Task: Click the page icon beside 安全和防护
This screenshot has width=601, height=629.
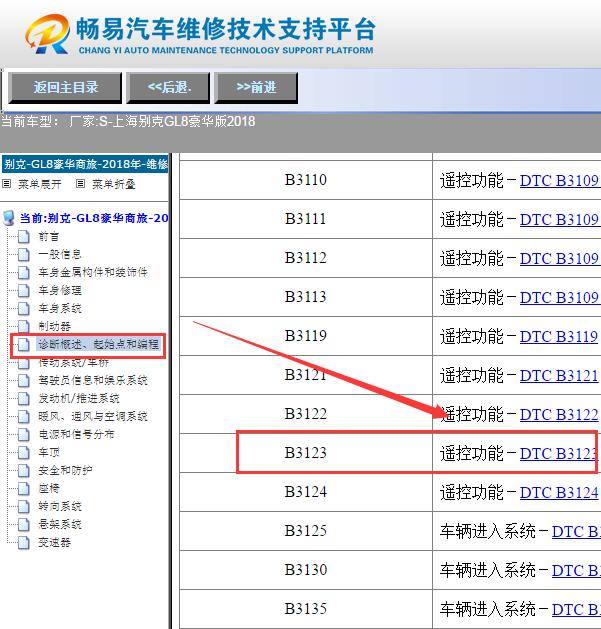Action: [x=24, y=470]
